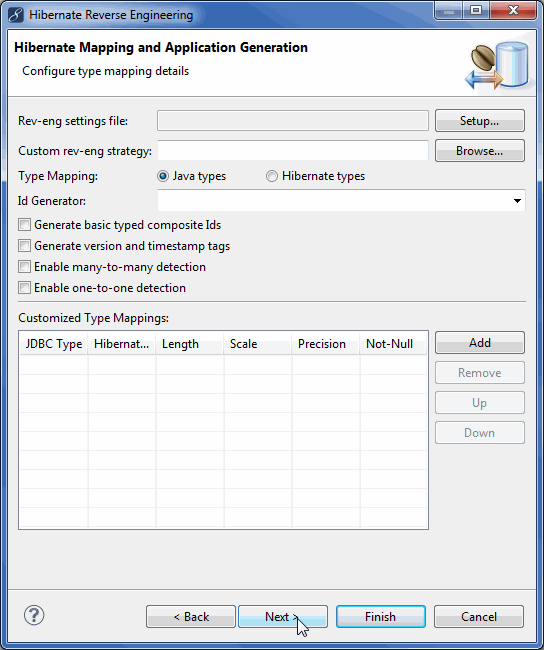This screenshot has height=650, width=544.
Task: Enable Generate basic typed composite Ids
Action: (24, 225)
